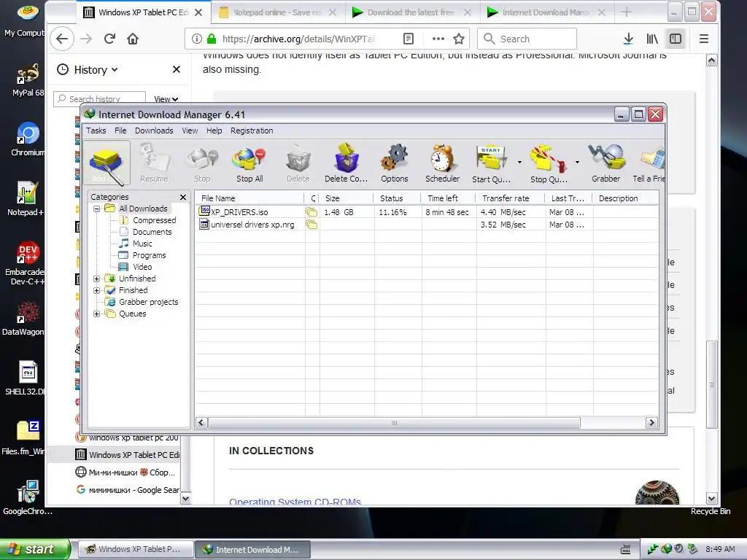This screenshot has width=747, height=560.
Task: Click the Tell a Friend icon
Action: (649, 164)
